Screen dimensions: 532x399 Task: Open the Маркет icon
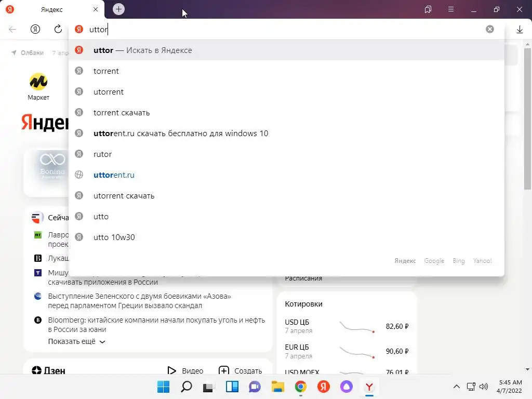coord(38,87)
